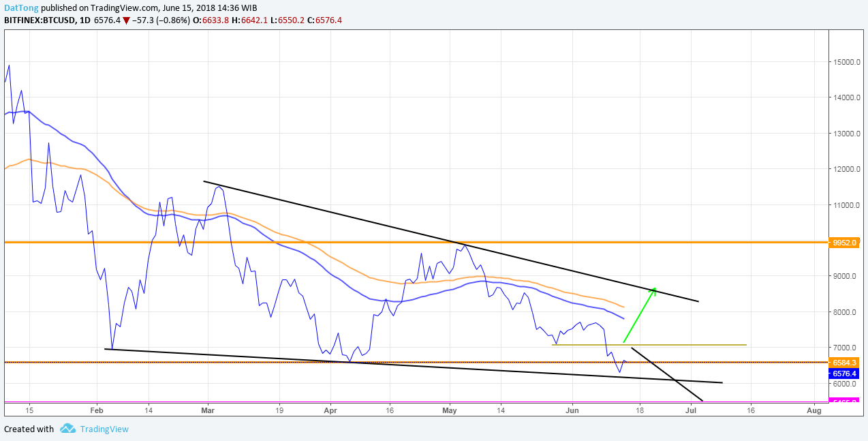The width and height of the screenshot is (868, 441).
Task: Click the 6584.3 orange price label
Action: (843, 363)
